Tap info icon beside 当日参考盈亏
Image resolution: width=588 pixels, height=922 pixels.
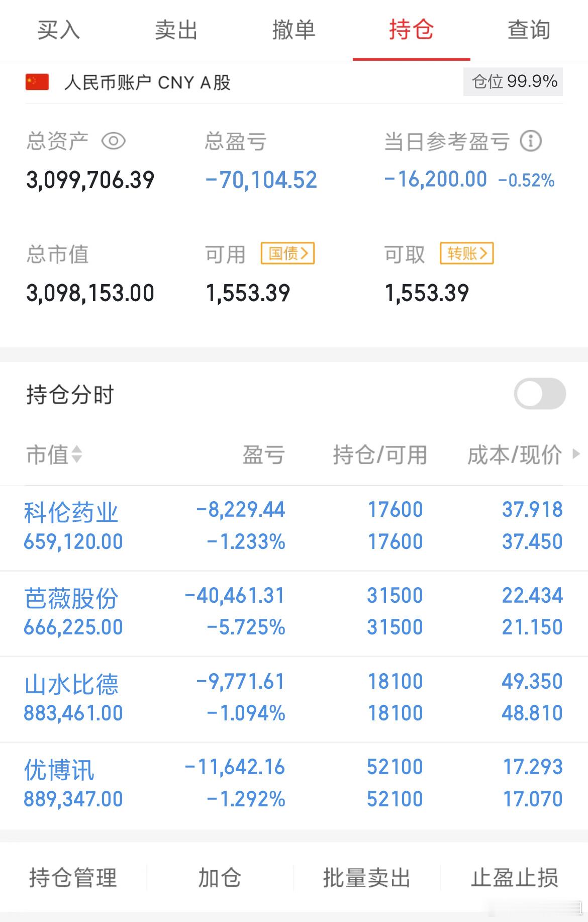tap(531, 141)
